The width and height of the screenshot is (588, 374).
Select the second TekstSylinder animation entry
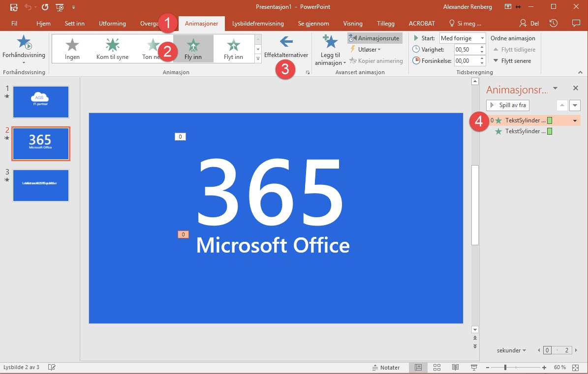tap(534, 131)
